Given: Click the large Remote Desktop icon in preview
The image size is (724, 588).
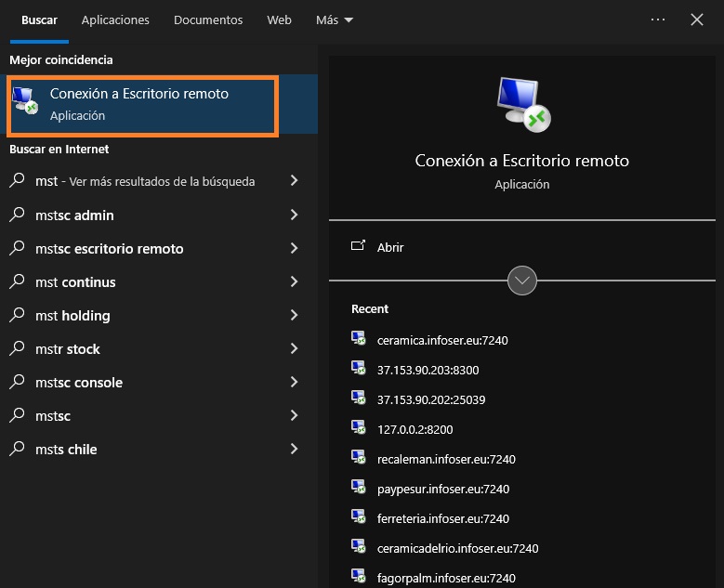Looking at the screenshot, I should click(523, 104).
